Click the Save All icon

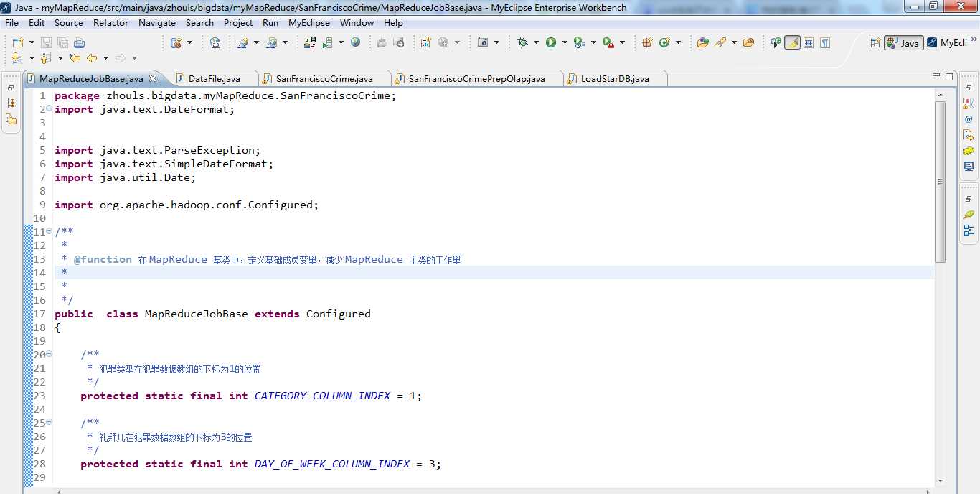click(62, 42)
